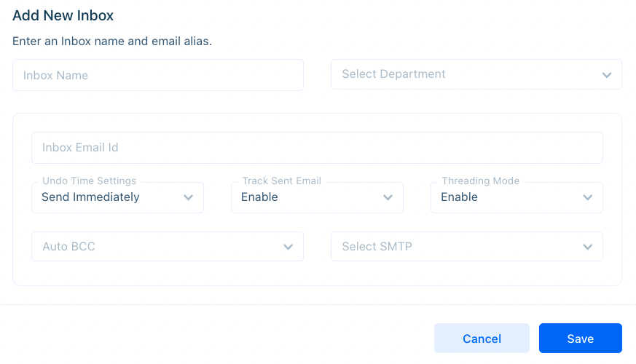Click the Add New Inbox heading

coord(63,15)
